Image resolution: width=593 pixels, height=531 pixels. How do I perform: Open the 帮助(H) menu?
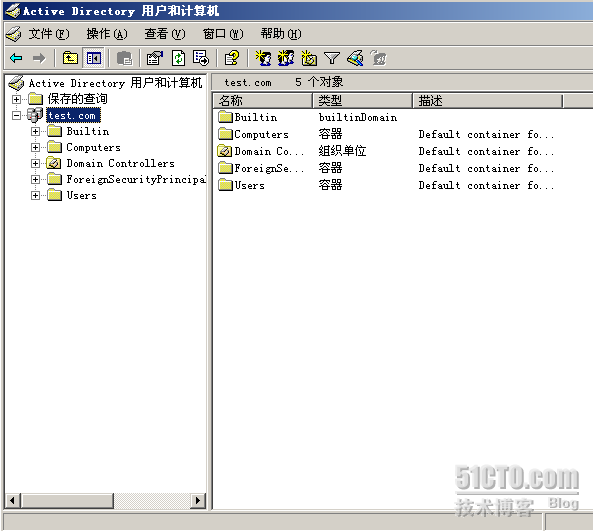[281, 34]
